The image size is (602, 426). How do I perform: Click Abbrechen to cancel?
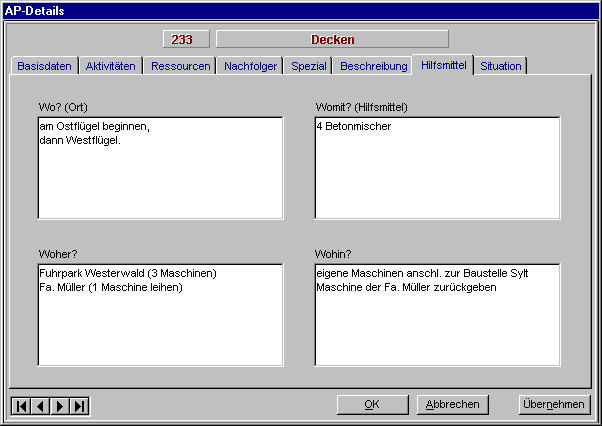(452, 404)
